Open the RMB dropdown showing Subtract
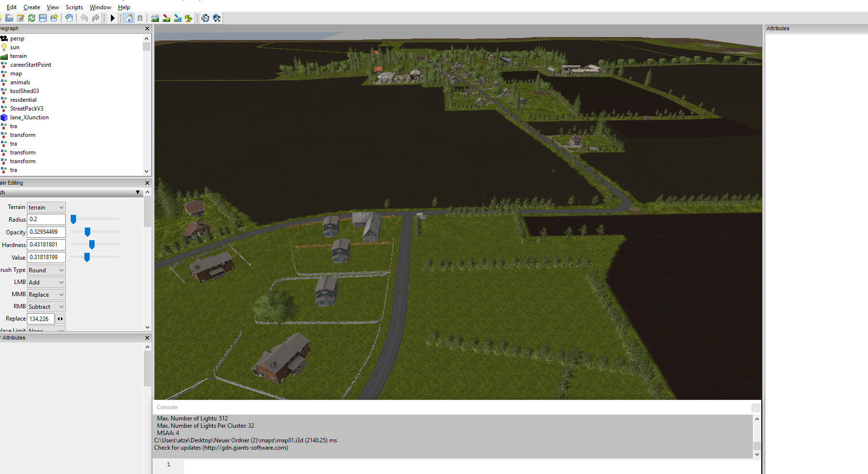 click(46, 306)
